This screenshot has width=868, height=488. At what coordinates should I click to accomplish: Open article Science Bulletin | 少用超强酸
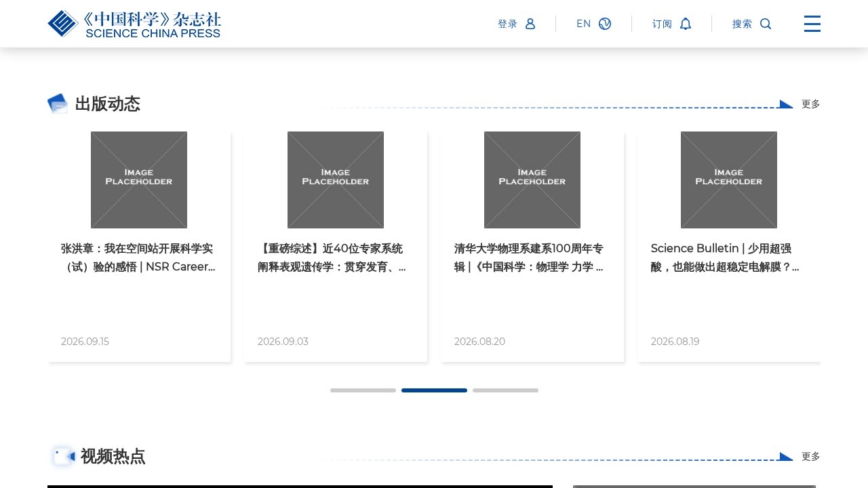click(x=725, y=258)
